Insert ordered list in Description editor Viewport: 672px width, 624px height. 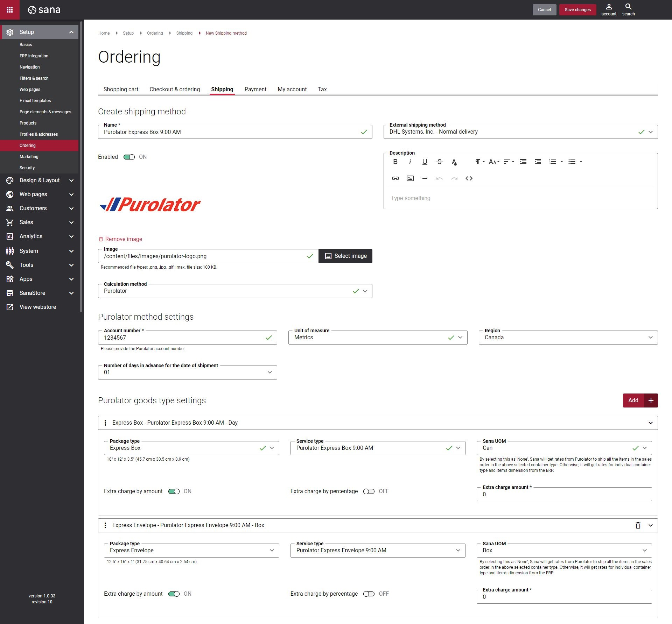(553, 162)
